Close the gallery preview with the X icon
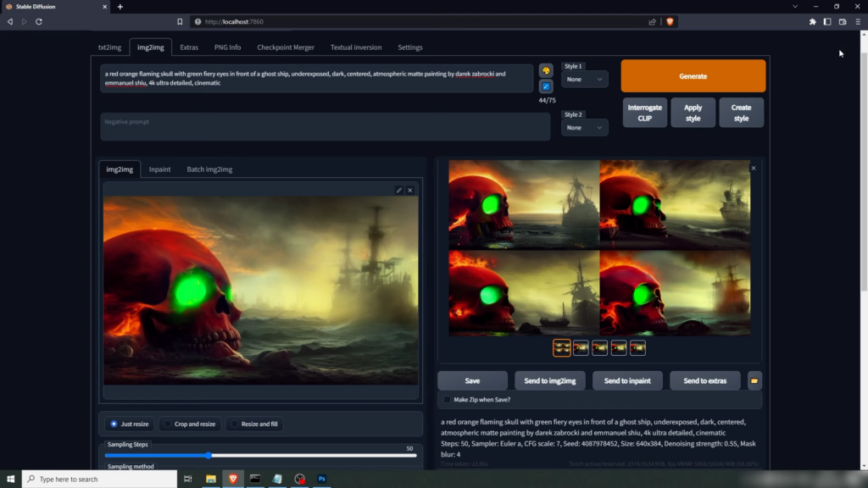Screen dimensions: 868x488 click(753, 169)
